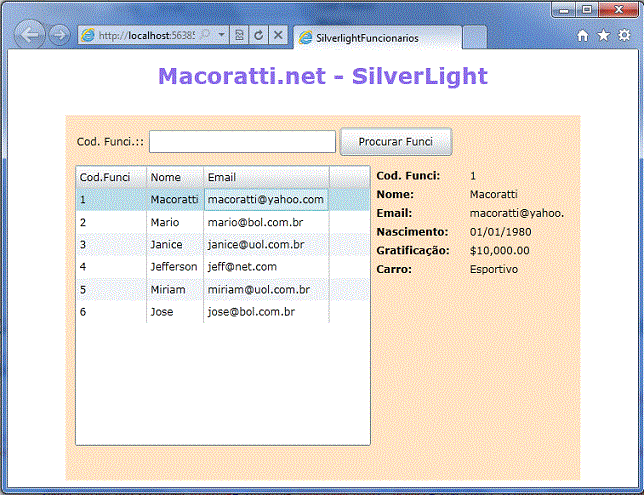Toggle the compatibility view icon
The image size is (644, 495).
tap(239, 35)
